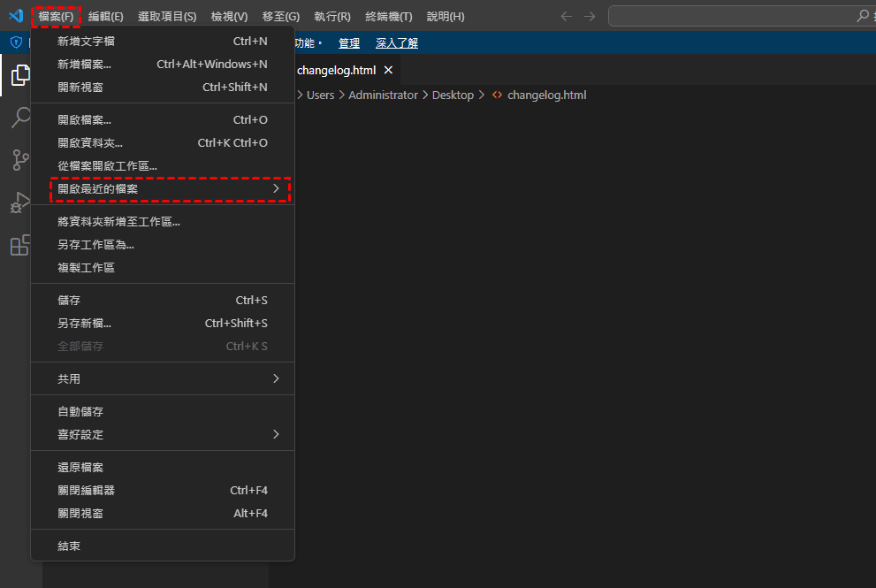Select 開新視窗 menu entry
876x588 pixels.
click(163, 88)
